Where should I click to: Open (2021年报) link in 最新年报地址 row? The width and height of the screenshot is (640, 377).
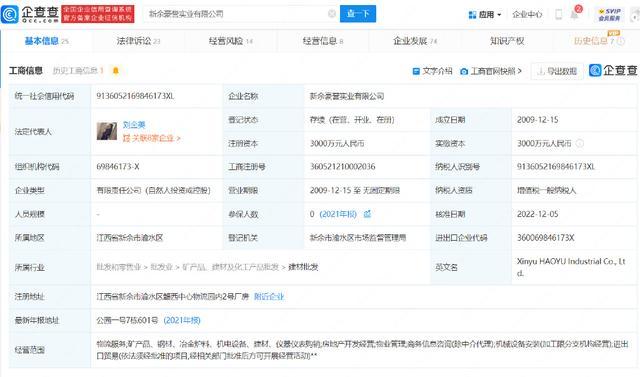pyautogui.click(x=182, y=320)
